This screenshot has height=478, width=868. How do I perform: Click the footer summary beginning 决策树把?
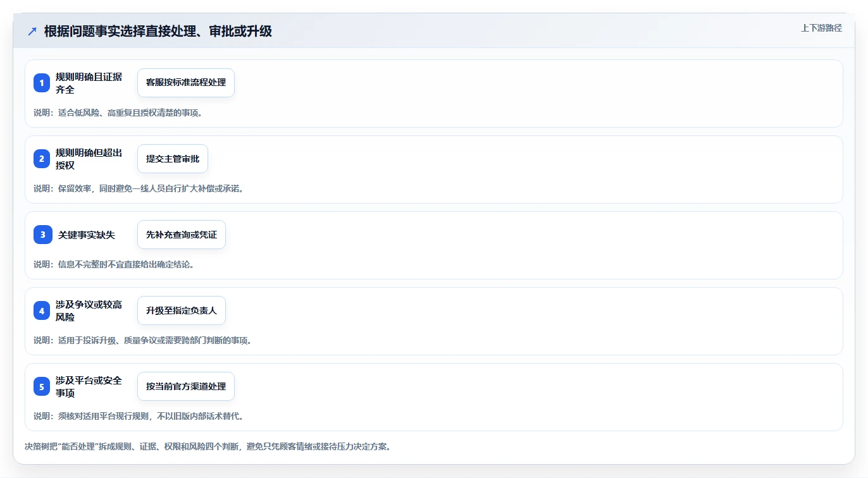click(x=208, y=446)
